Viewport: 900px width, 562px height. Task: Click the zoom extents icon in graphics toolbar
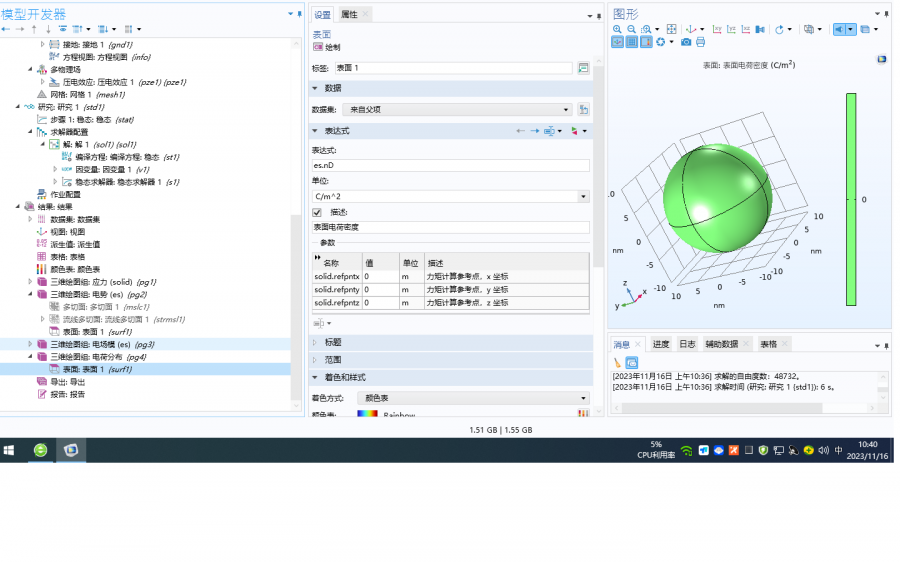[x=671, y=29]
